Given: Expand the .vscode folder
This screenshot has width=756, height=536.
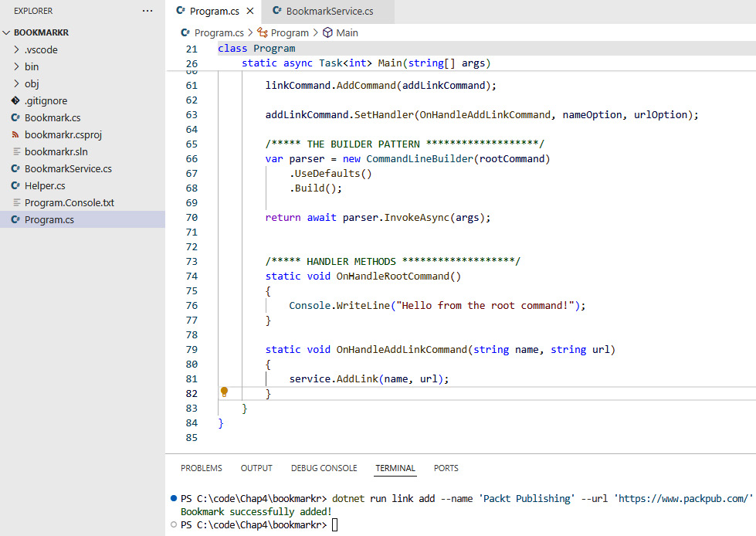Looking at the screenshot, I should tap(15, 49).
